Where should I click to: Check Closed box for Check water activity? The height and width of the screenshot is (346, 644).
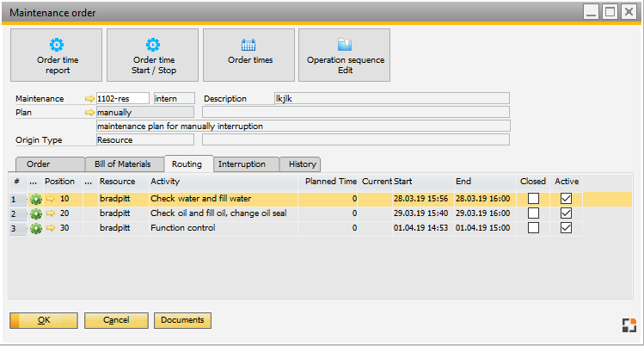point(534,200)
